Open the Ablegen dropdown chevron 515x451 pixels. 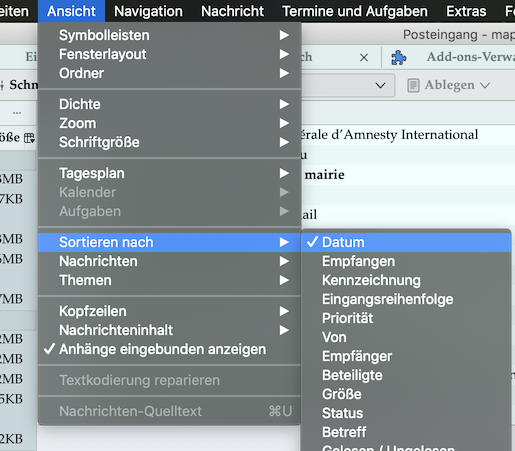pyautogui.click(x=485, y=86)
